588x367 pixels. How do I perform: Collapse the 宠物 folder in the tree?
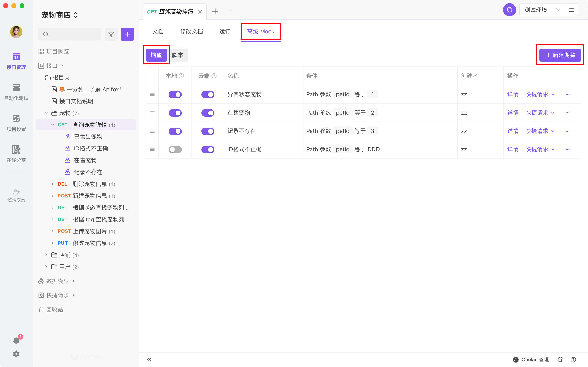coord(46,113)
